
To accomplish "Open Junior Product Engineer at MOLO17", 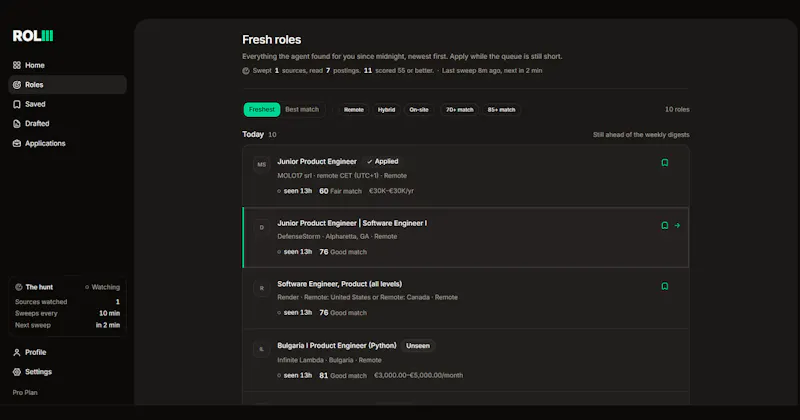I will coord(317,161).
